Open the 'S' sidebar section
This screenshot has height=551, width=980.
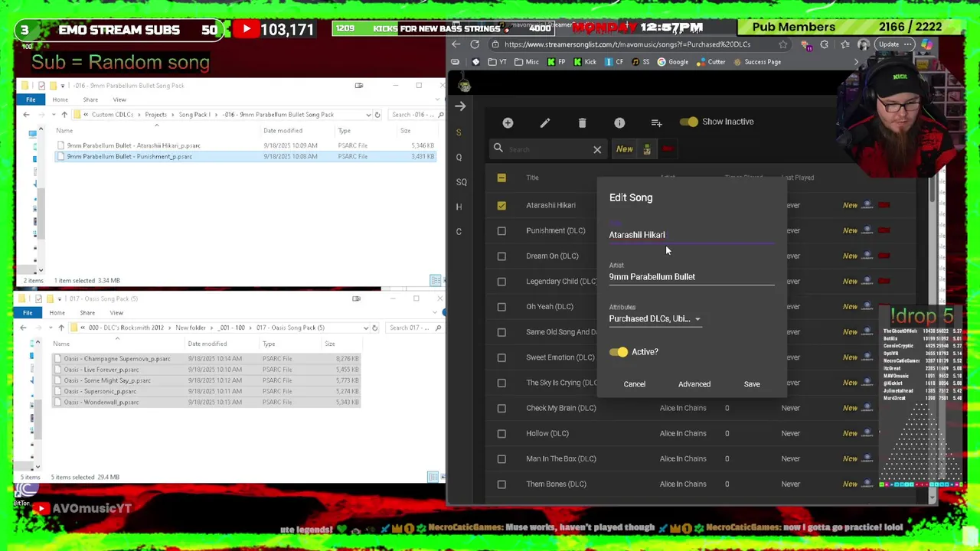tap(459, 132)
